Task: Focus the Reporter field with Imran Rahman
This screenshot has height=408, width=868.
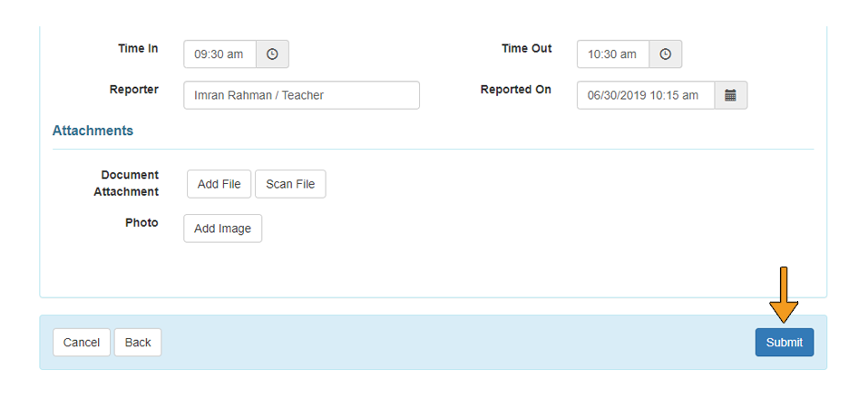Action: [x=301, y=95]
